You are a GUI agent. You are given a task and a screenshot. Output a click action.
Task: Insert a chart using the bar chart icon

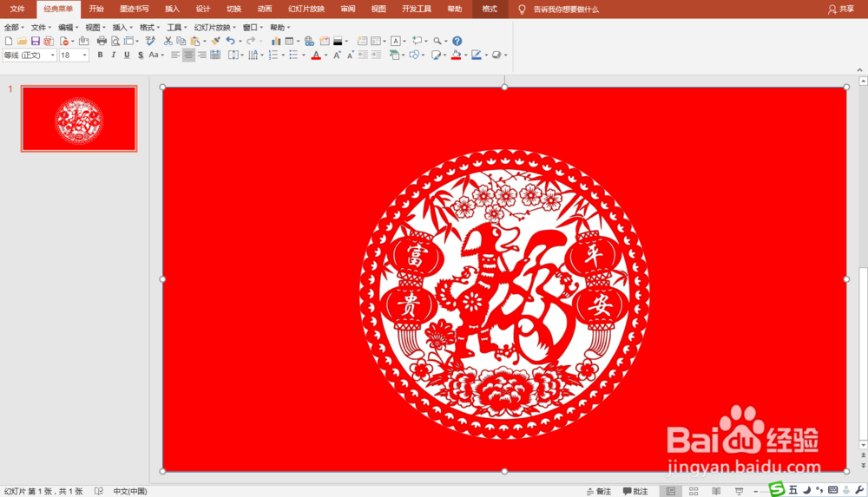click(276, 41)
